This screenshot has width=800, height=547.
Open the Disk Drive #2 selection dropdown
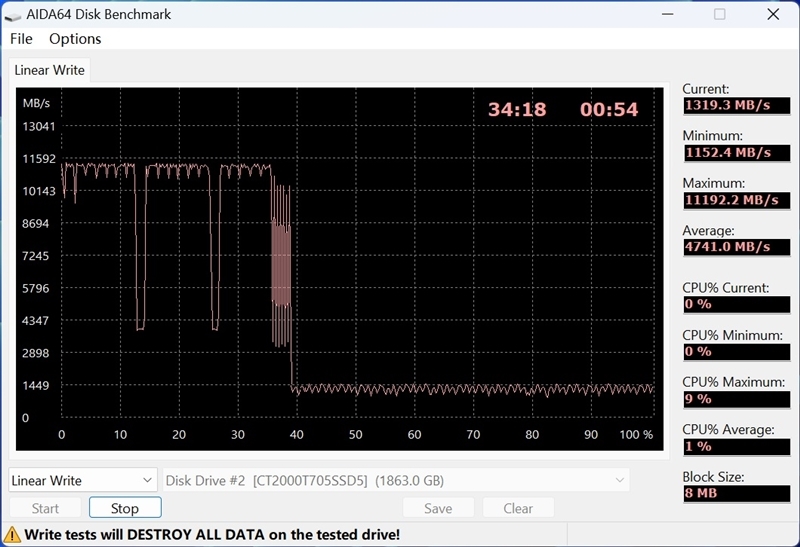click(x=396, y=480)
